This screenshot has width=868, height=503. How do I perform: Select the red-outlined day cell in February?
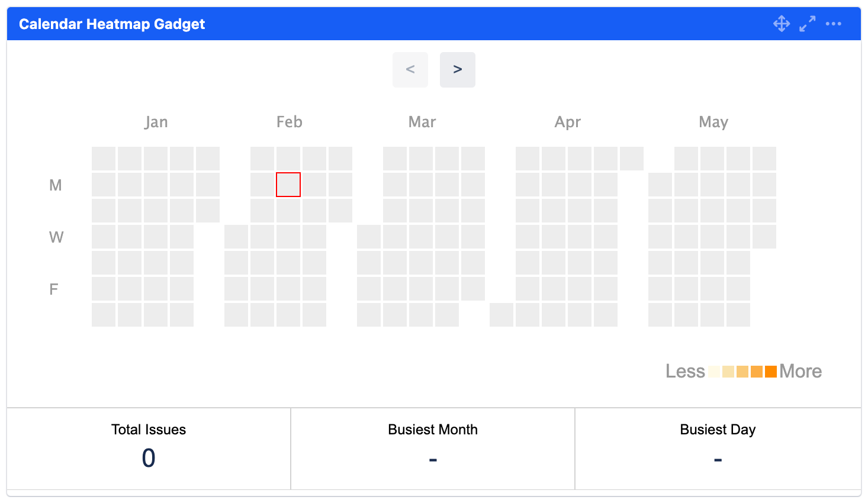(288, 185)
